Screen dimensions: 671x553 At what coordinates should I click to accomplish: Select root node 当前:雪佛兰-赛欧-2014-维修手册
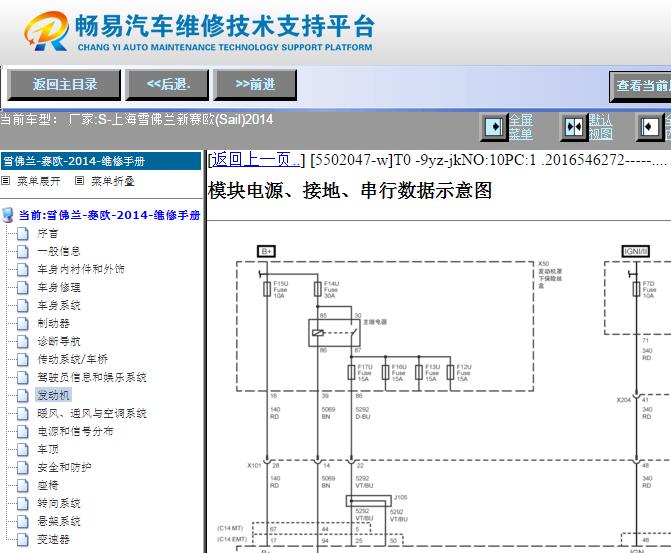[110, 215]
